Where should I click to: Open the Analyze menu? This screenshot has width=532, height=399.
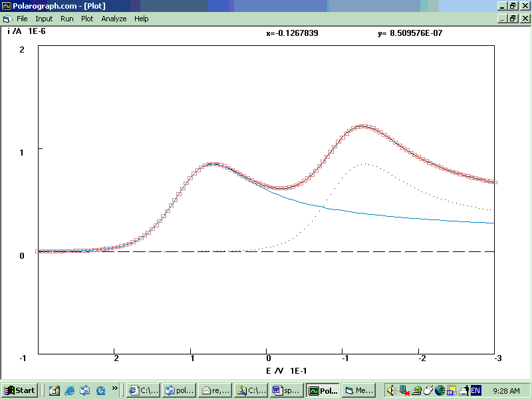(x=114, y=19)
